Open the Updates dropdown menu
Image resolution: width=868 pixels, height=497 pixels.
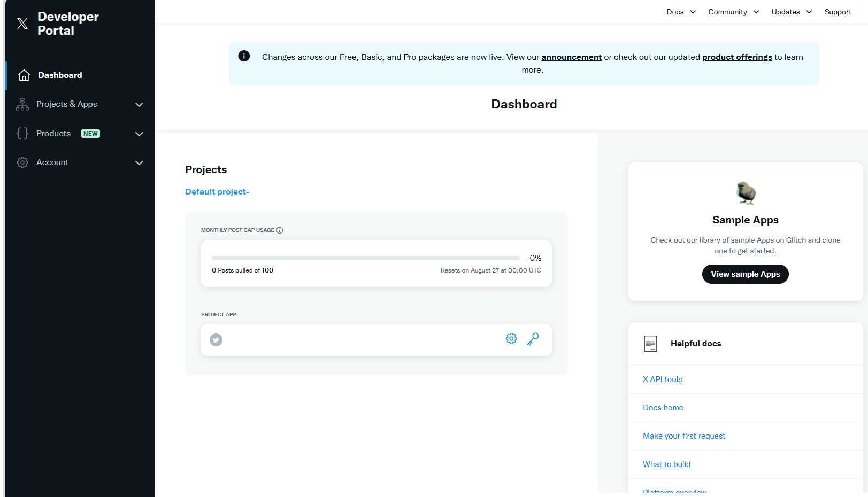coord(792,12)
